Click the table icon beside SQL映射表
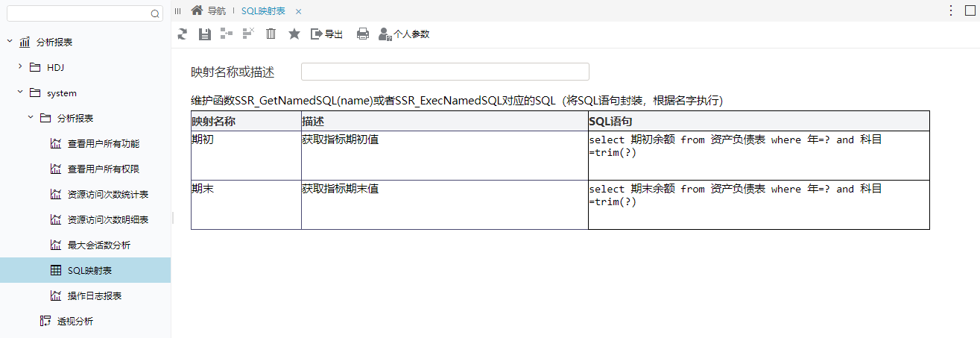Screen dimensions: 980x338 (55, 270)
